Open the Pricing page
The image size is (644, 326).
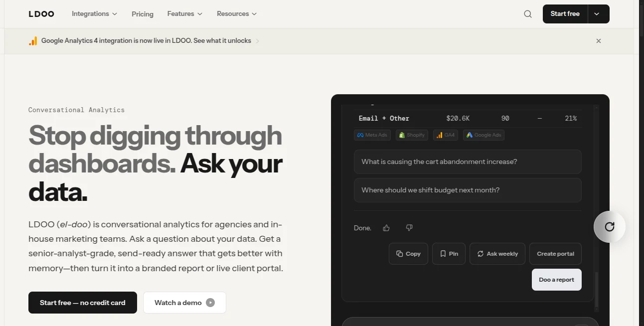pos(143,14)
